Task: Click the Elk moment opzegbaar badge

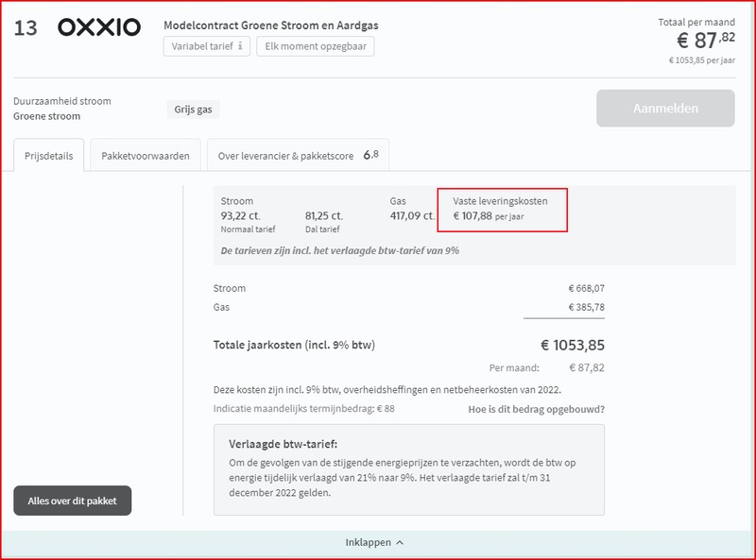Action: pyautogui.click(x=316, y=46)
